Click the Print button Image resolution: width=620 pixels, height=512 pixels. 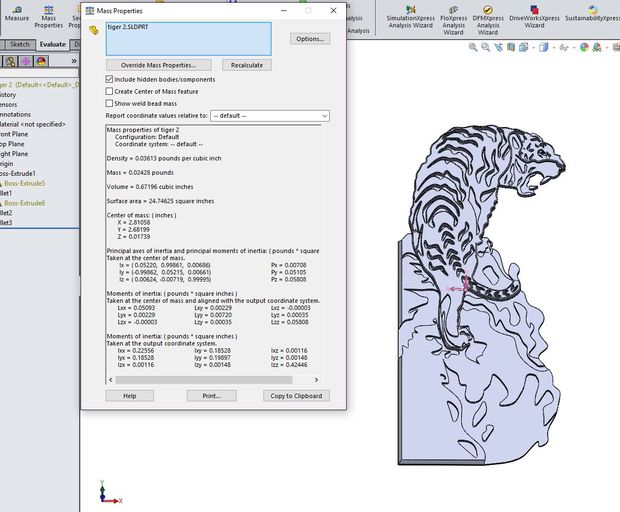click(212, 396)
